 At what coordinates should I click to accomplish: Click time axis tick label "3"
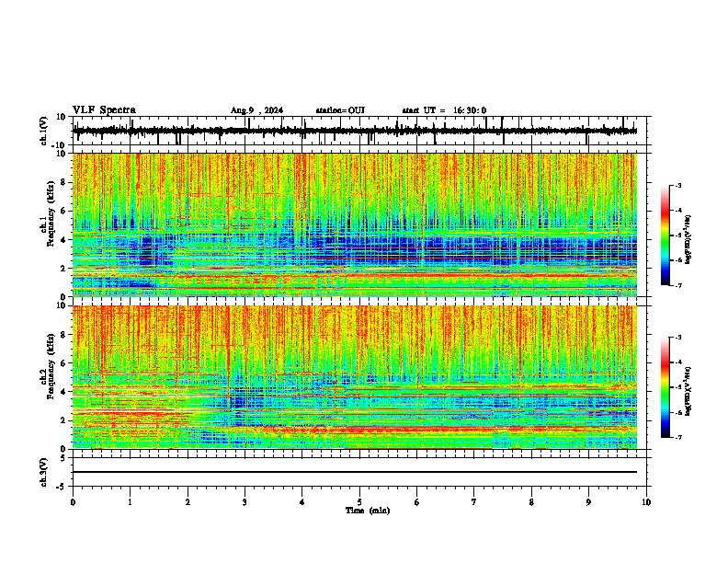point(245,502)
